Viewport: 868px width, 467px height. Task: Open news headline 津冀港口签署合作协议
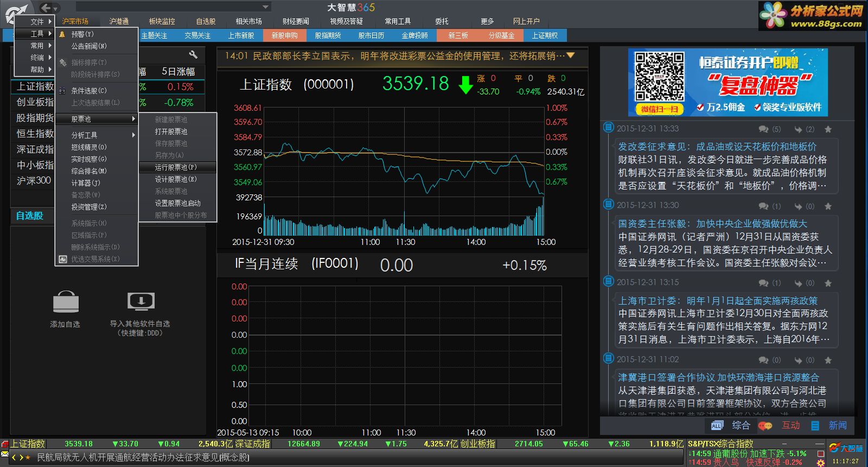pos(719,377)
